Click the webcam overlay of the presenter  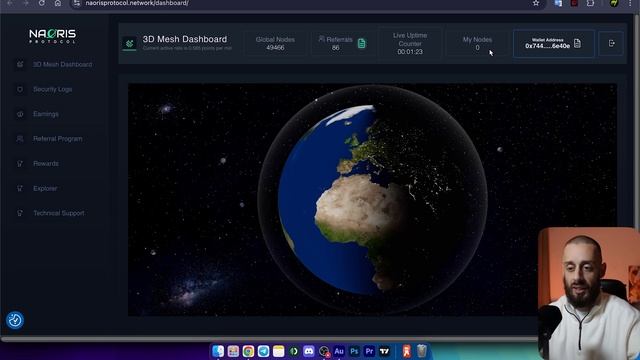pyautogui.click(x=589, y=293)
